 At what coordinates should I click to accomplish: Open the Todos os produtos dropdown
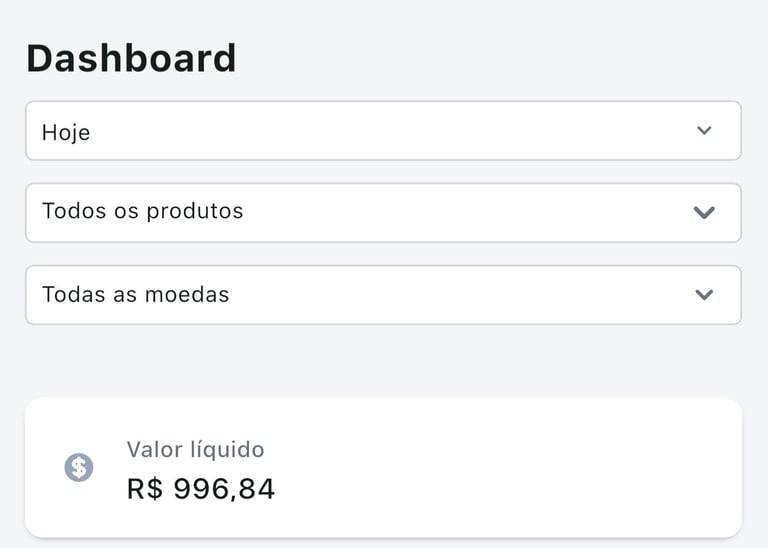pos(383,213)
